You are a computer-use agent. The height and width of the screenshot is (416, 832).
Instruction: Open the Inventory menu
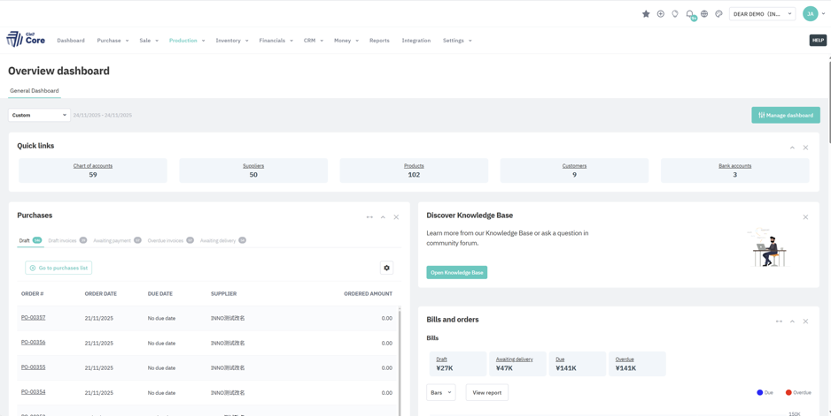click(x=232, y=41)
